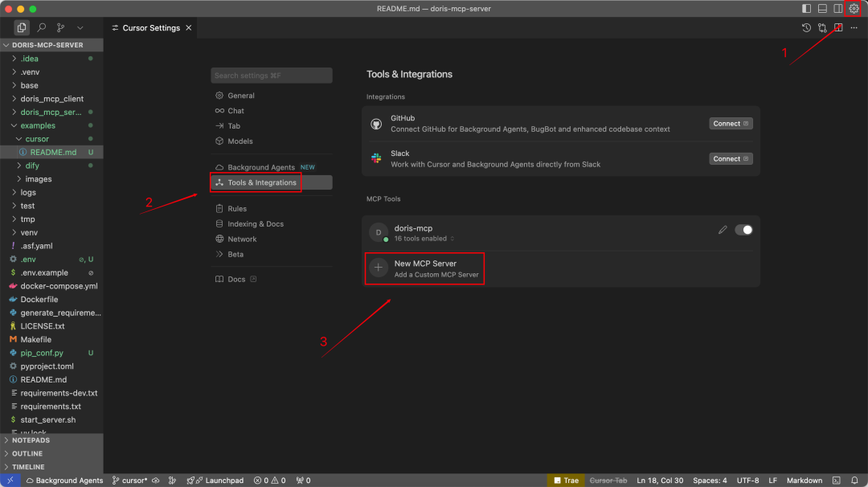This screenshot has width=868, height=487.
Task: Edit the doris-mcp server pencil icon
Action: pos(723,230)
